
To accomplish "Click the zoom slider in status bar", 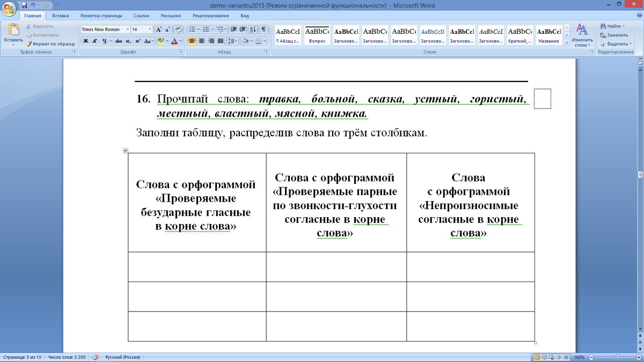I will 617,357.
